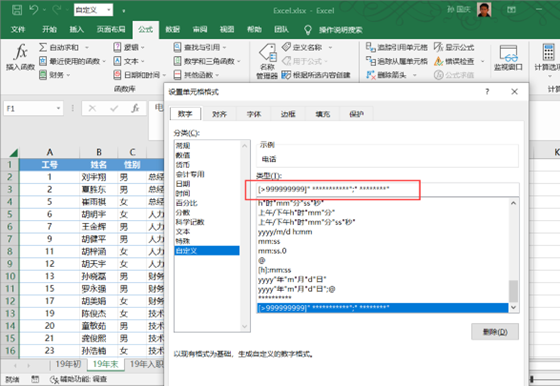Expand Remove Arrows dropdown arrow
560x386 pixels.
[415, 75]
